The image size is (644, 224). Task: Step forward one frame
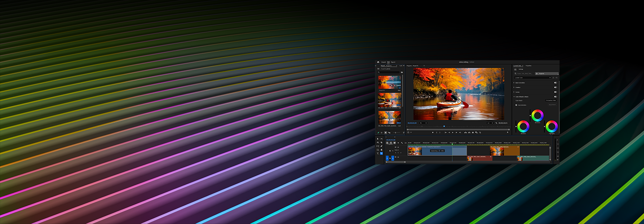click(x=457, y=132)
